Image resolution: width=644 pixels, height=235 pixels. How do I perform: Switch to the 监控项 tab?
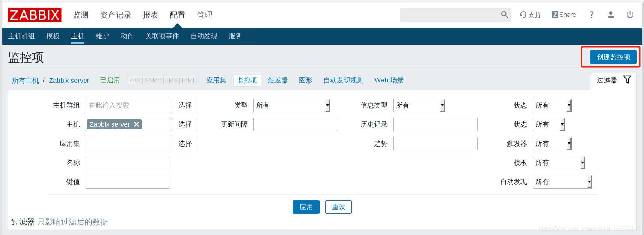coord(247,80)
